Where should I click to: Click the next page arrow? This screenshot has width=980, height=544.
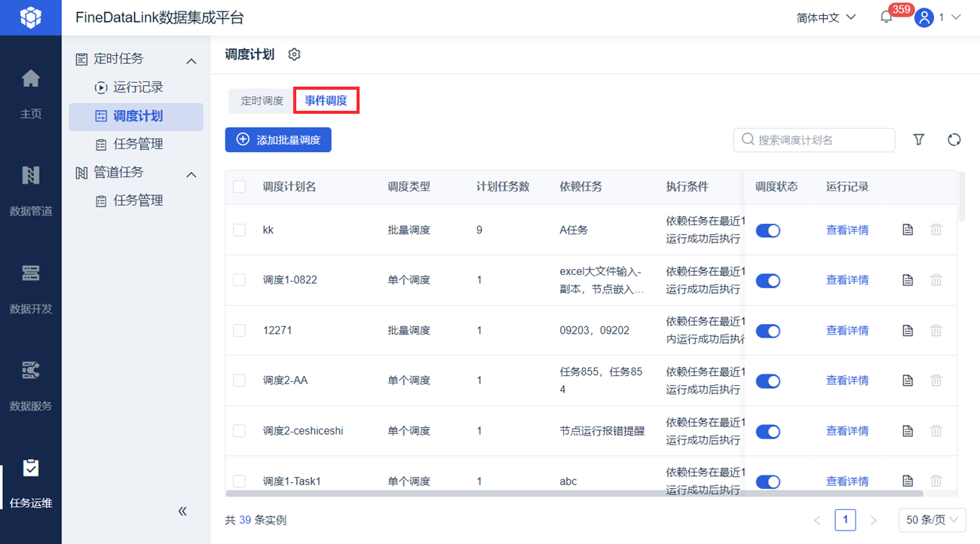pos(874,520)
